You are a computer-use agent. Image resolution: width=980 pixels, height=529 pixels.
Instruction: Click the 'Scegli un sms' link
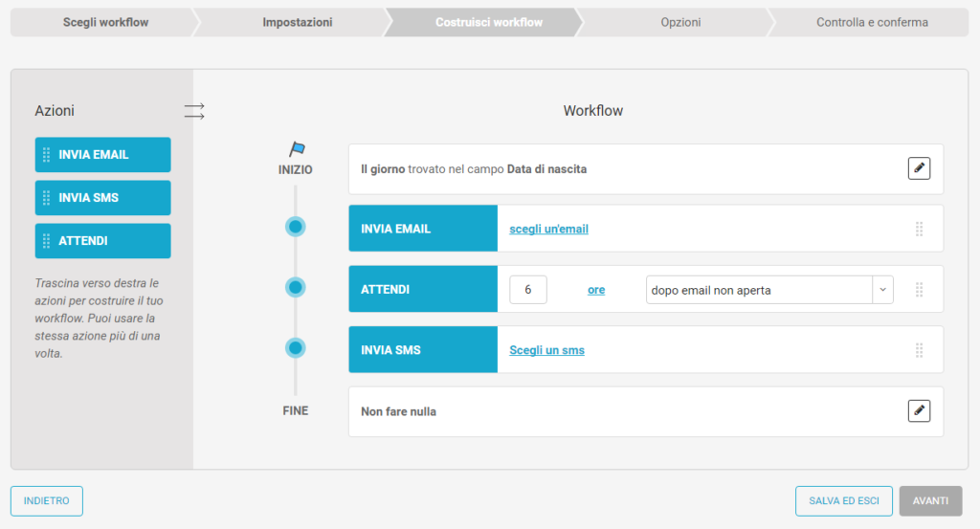546,350
